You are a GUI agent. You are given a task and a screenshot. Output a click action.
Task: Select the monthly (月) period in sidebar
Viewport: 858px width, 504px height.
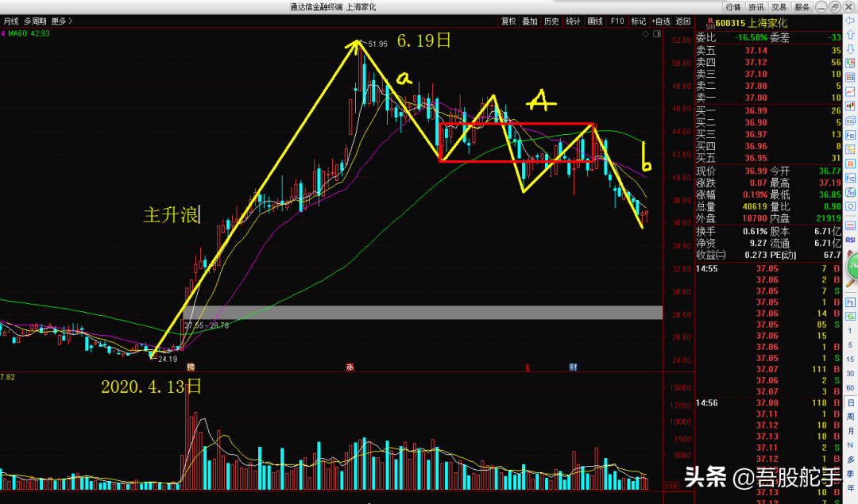point(850,431)
